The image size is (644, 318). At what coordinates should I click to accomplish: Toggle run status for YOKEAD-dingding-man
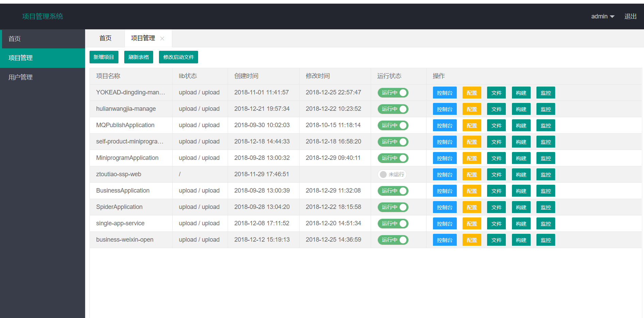click(x=393, y=93)
